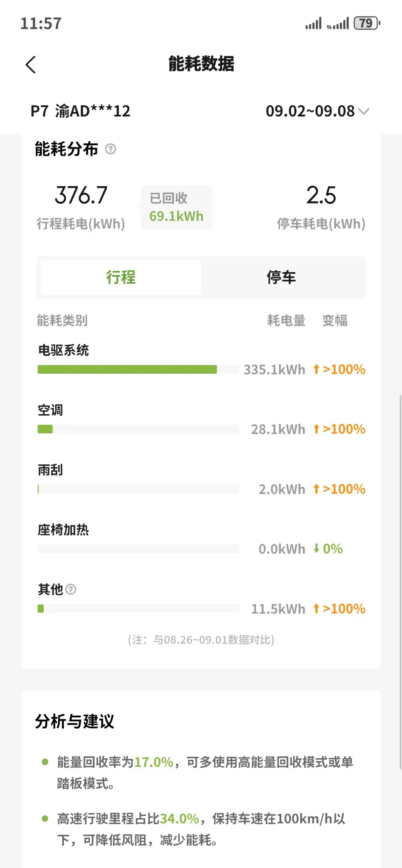Tap the orange up arrow for 空调
402x868 pixels.
point(316,429)
